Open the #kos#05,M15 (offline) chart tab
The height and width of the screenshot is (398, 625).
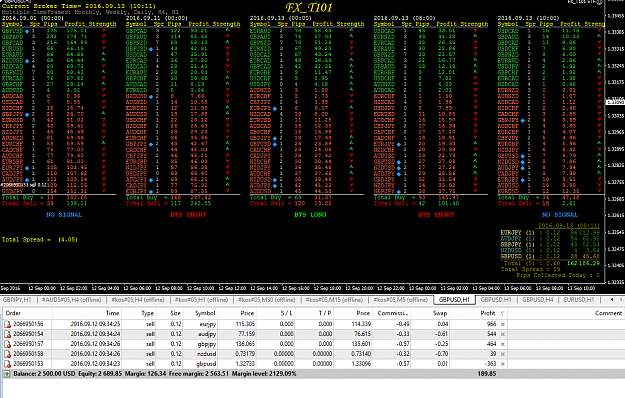tap(334, 300)
